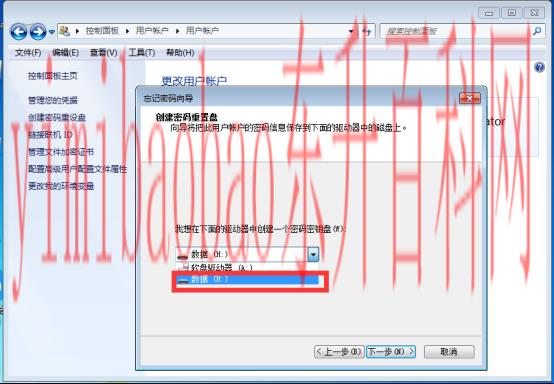Click the Forward navigation arrow
The image size is (554, 384).
tap(38, 32)
